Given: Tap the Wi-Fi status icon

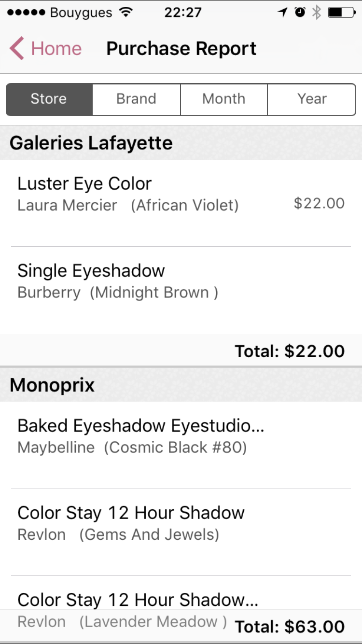Looking at the screenshot, I should pyautogui.click(x=126, y=13).
